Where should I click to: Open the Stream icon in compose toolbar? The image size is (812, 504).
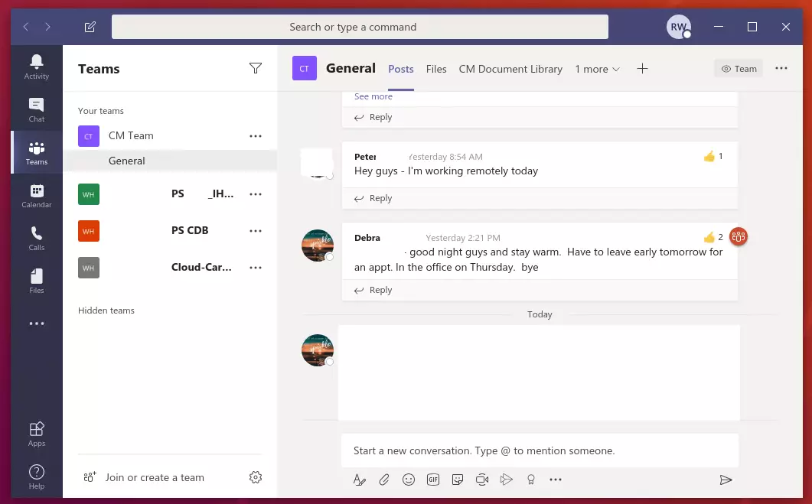[507, 480]
